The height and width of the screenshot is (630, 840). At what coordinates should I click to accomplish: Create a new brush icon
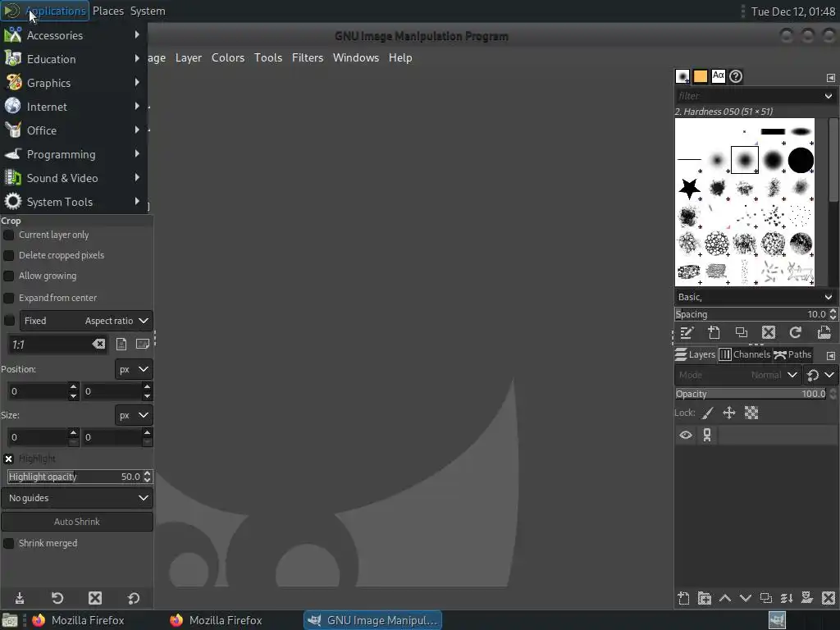714,333
